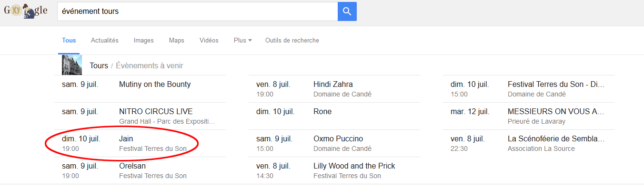Image resolution: width=644 pixels, height=191 pixels.
Task: Click the Hindi Zahra event
Action: pyautogui.click(x=333, y=85)
